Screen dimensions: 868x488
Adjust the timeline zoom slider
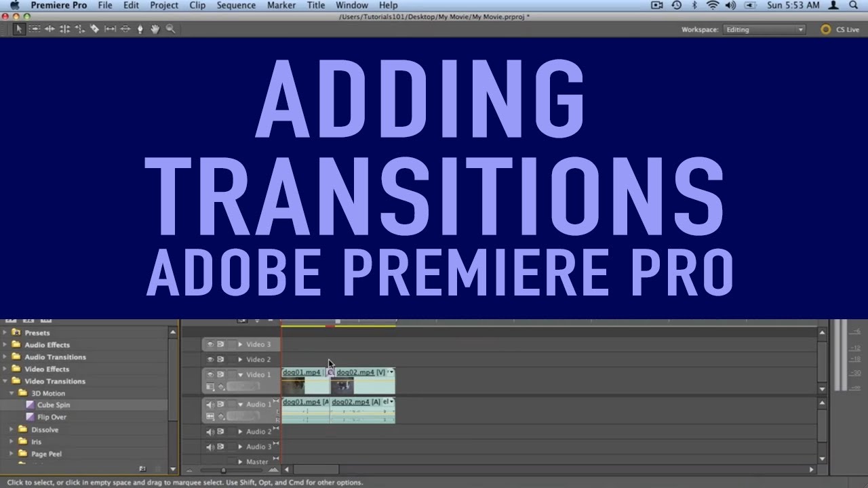223,470
